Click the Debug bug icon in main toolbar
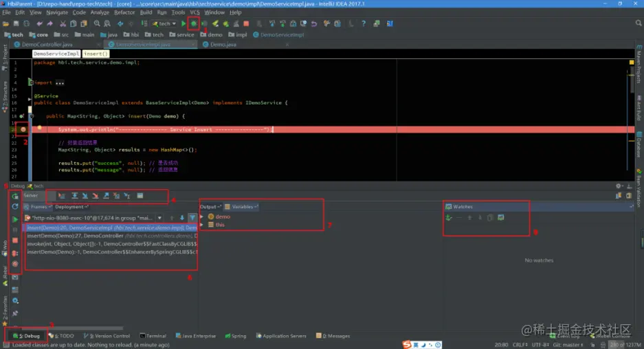The image size is (644, 349). (194, 24)
